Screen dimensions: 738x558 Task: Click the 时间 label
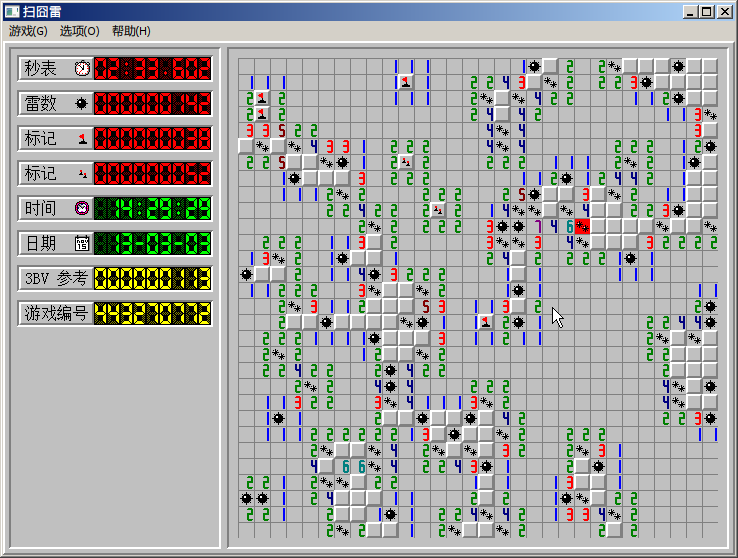pyautogui.click(x=40, y=208)
